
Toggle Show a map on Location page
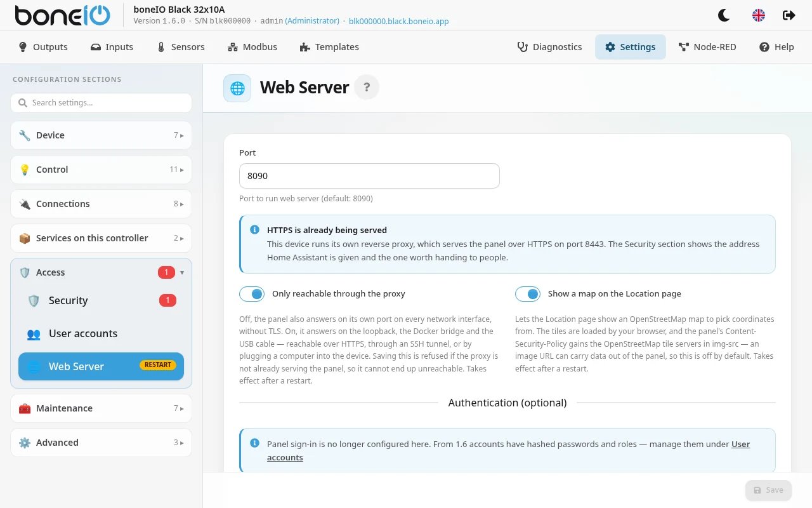tap(528, 294)
